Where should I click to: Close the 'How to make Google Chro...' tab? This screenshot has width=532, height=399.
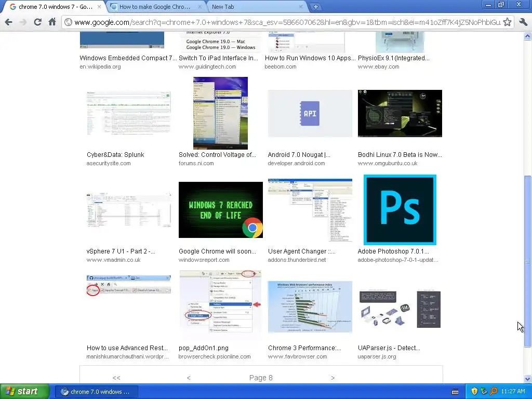pyautogui.click(x=200, y=7)
